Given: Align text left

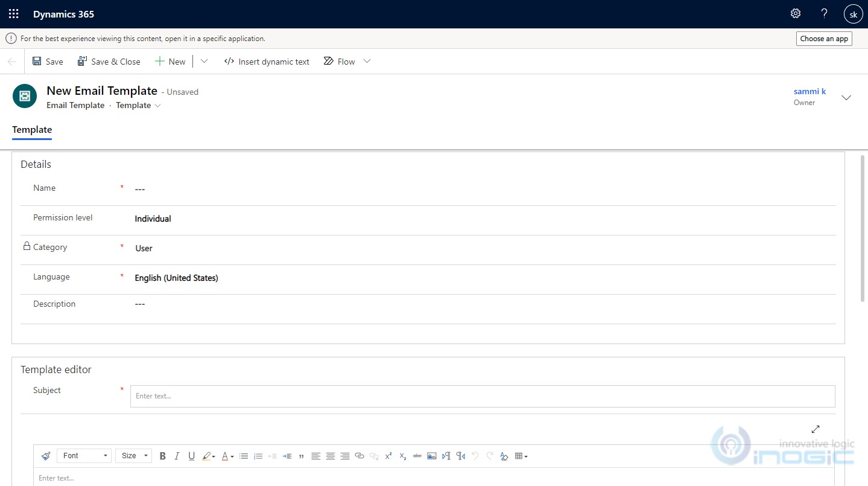Looking at the screenshot, I should [x=315, y=456].
